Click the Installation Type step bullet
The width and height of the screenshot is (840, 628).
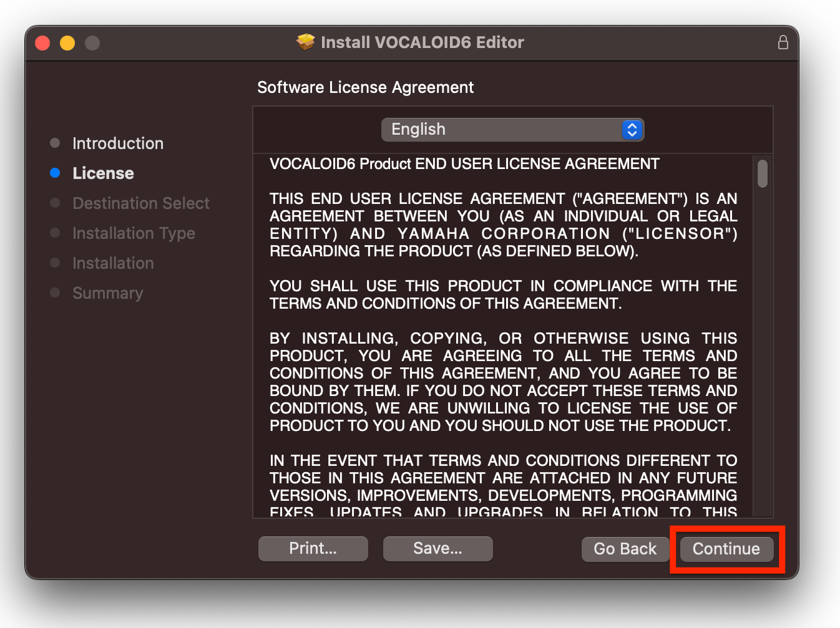pos(55,233)
